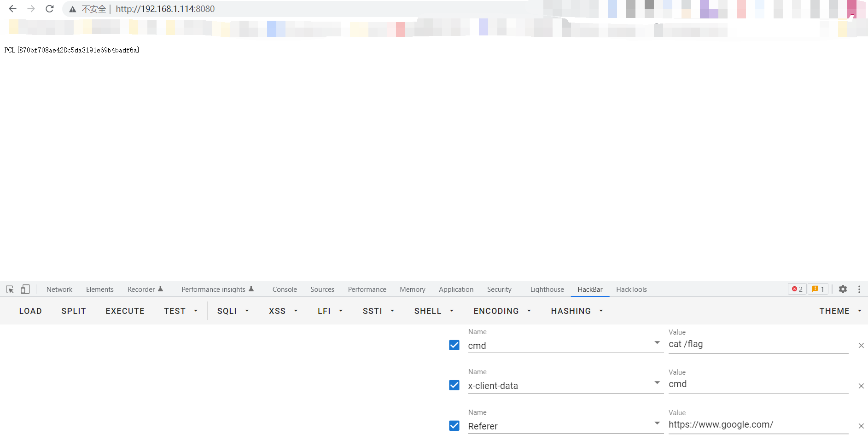868x446 pixels.
Task: Remove the cmd header row
Action: [861, 345]
